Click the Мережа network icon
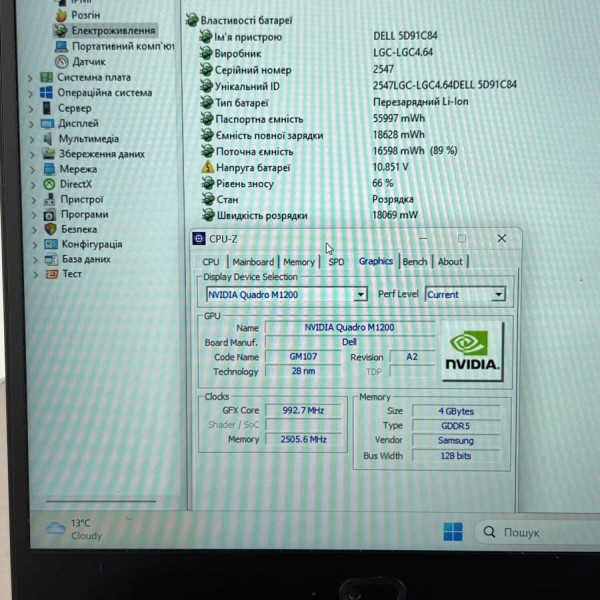The height and width of the screenshot is (600, 600). click(x=49, y=169)
